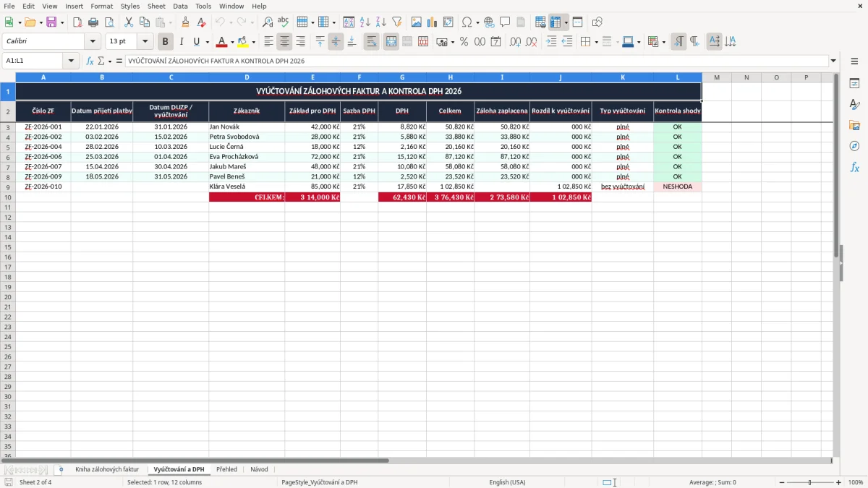Open the Tools menu
The image size is (868, 488).
(203, 6)
